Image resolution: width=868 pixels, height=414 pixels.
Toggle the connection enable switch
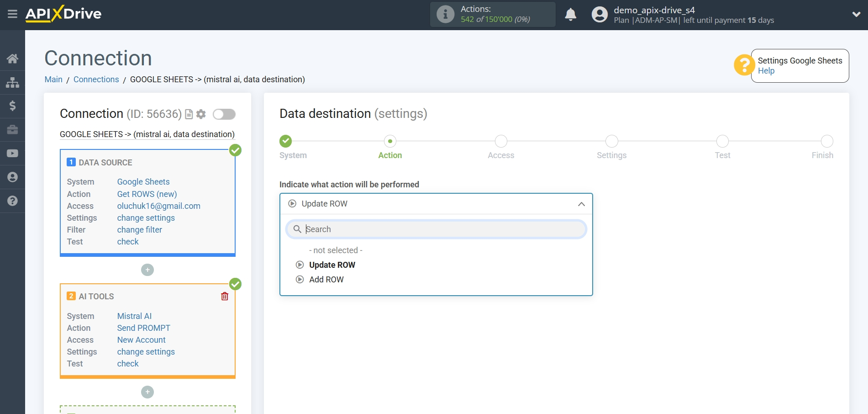coord(224,114)
